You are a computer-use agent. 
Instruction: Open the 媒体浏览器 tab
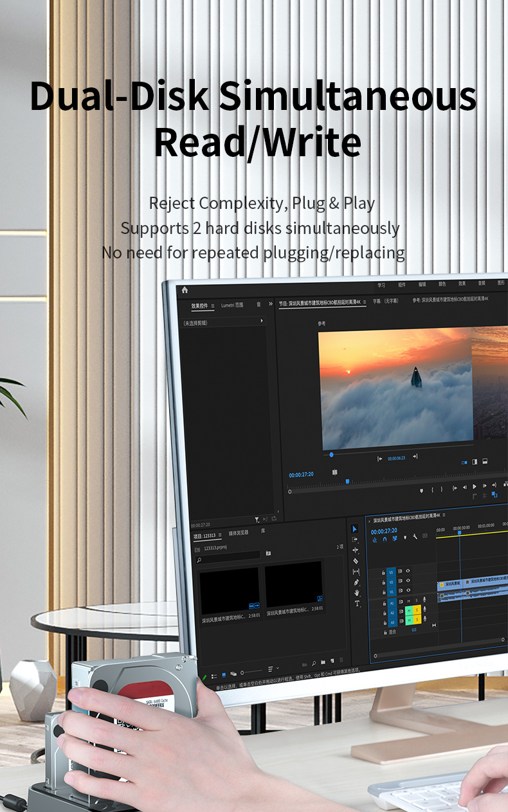tap(239, 533)
